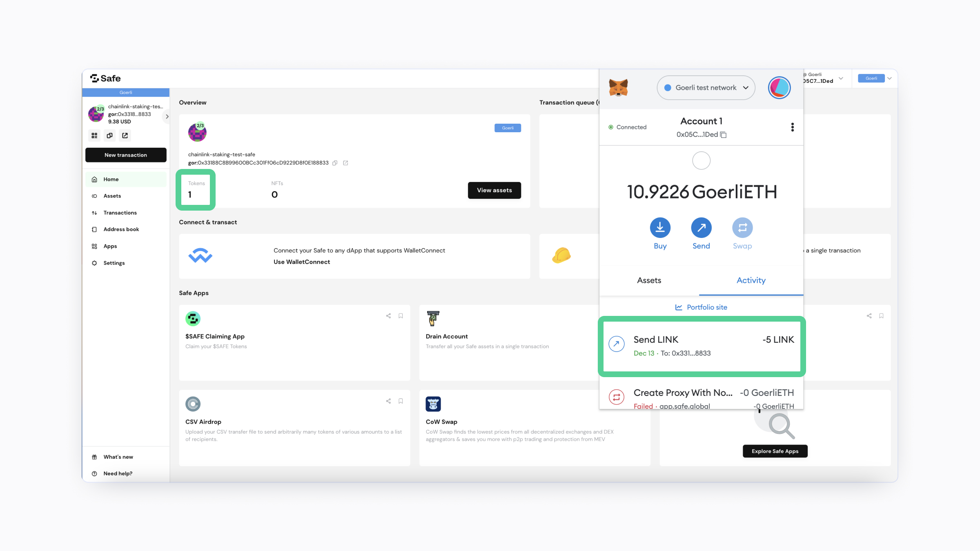This screenshot has height=551, width=980.
Task: Bookmark the CSV Airdrop app
Action: pyautogui.click(x=401, y=401)
